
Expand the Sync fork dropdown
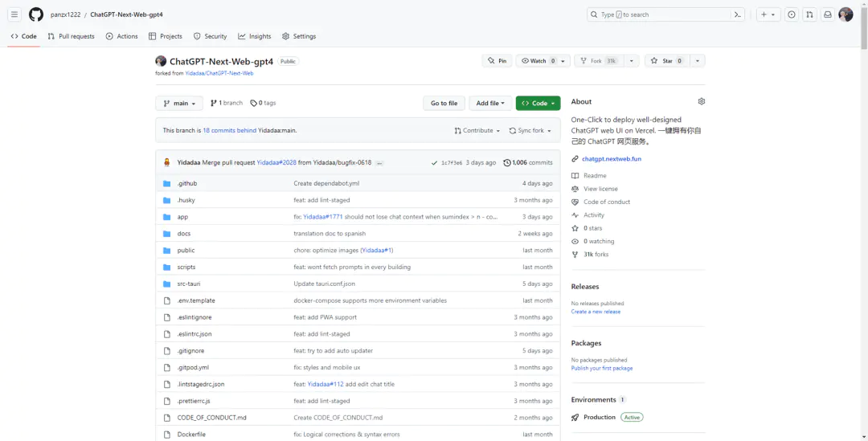530,130
